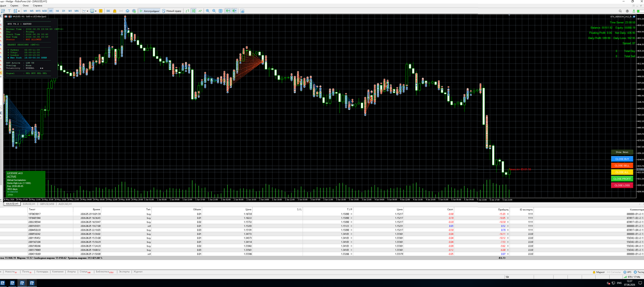Click the Show News button
The width and height of the screenshot is (644, 287).
622,152
